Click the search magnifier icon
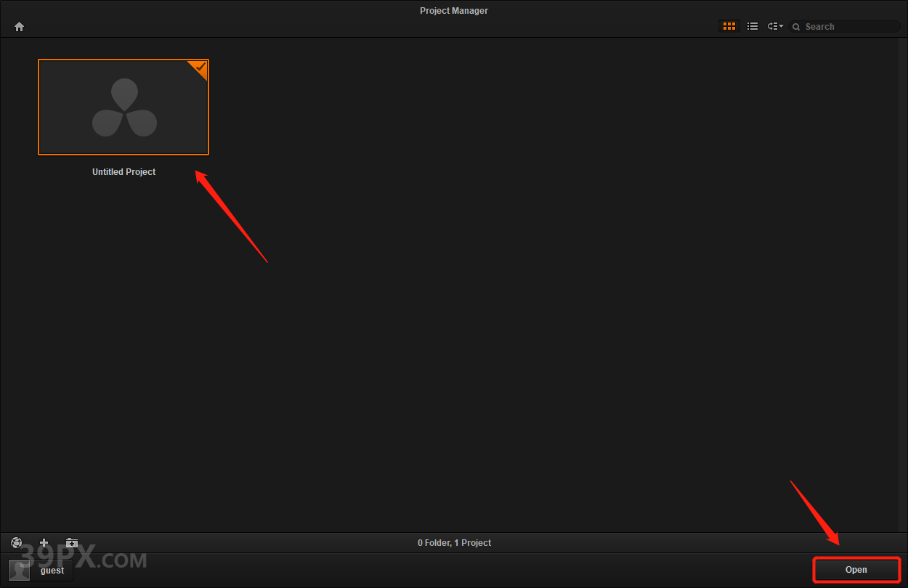Viewport: 908px width, 588px height. (x=797, y=27)
